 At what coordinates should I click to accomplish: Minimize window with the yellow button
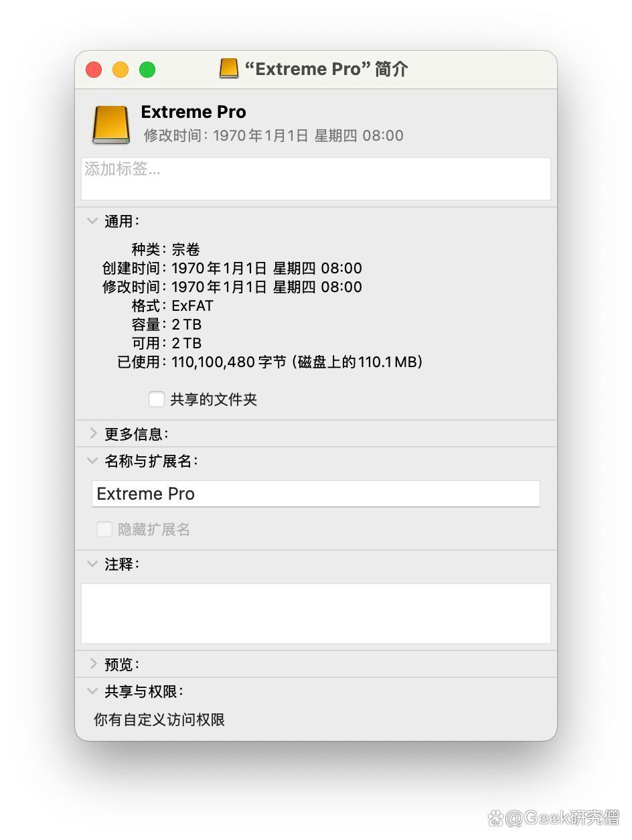coord(121,70)
